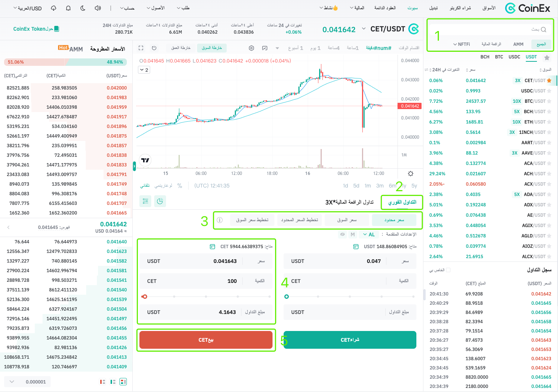This screenshot has width=558, height=392.
Task: Click the market search field
Action: (490, 30)
